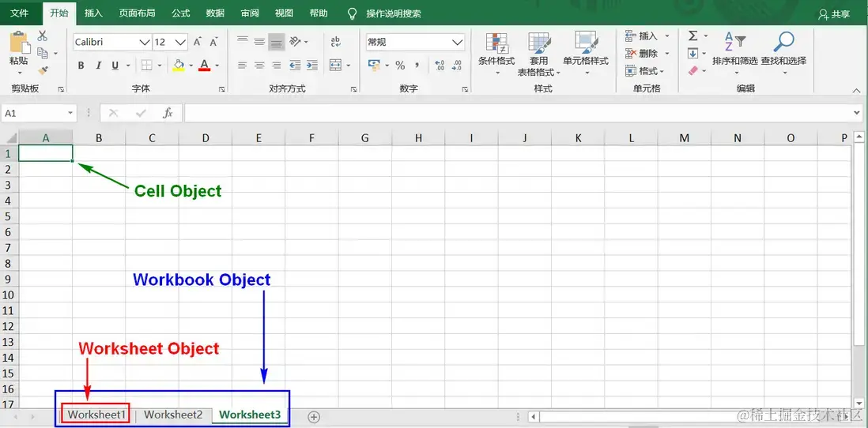
Task: Click the insert function fx button
Action: 168,113
